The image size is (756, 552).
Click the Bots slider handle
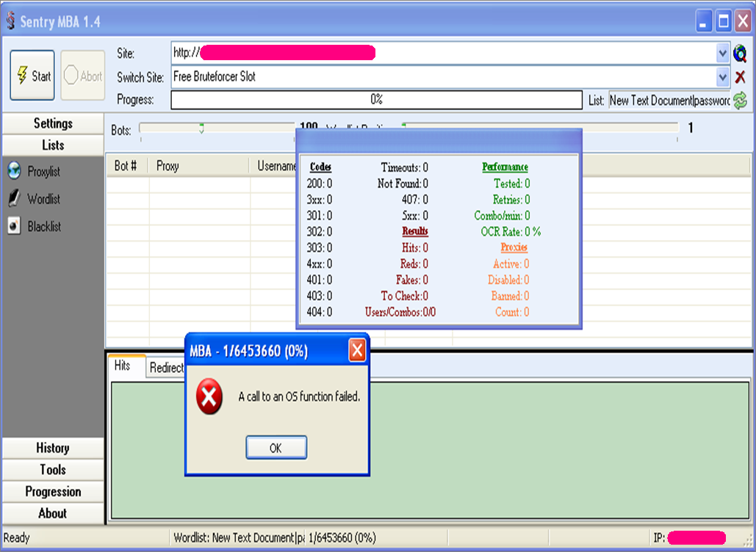(201, 128)
